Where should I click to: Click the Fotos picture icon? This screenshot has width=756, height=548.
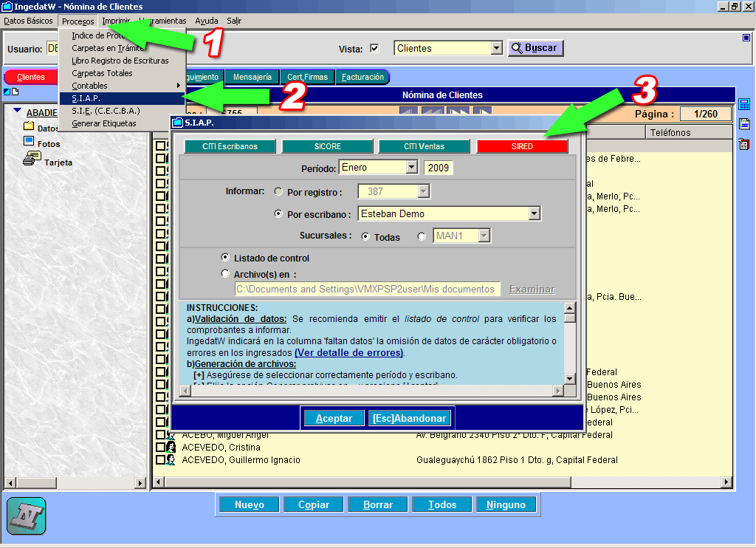29,141
